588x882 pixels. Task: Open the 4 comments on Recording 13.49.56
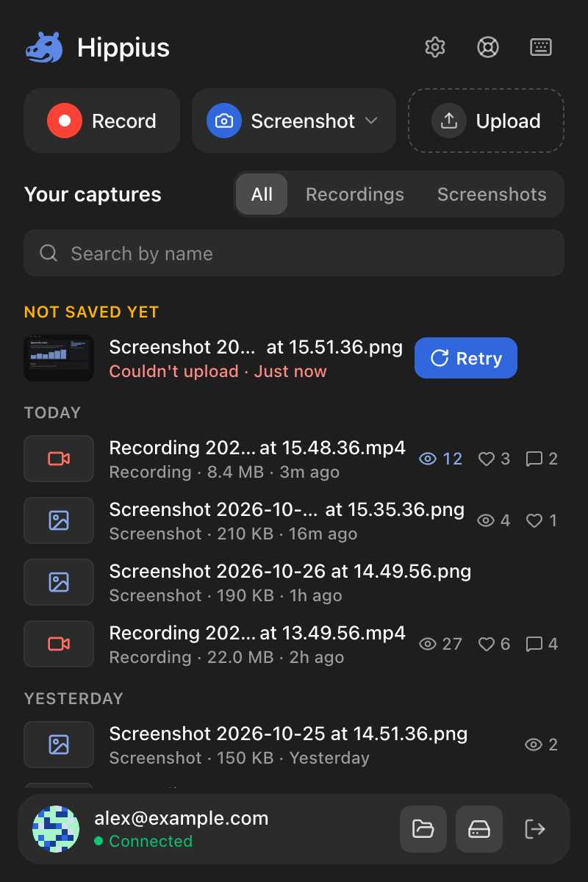click(x=542, y=645)
